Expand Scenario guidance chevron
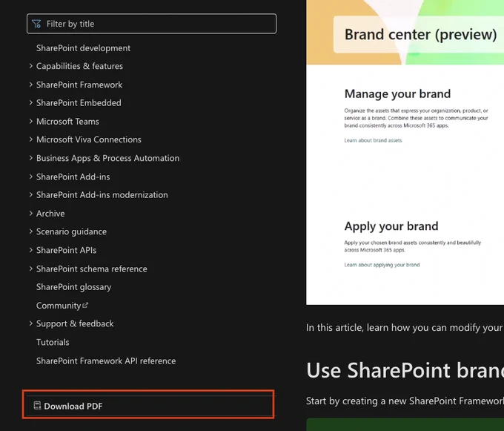Image resolution: width=504 pixels, height=431 pixels. 31,231
